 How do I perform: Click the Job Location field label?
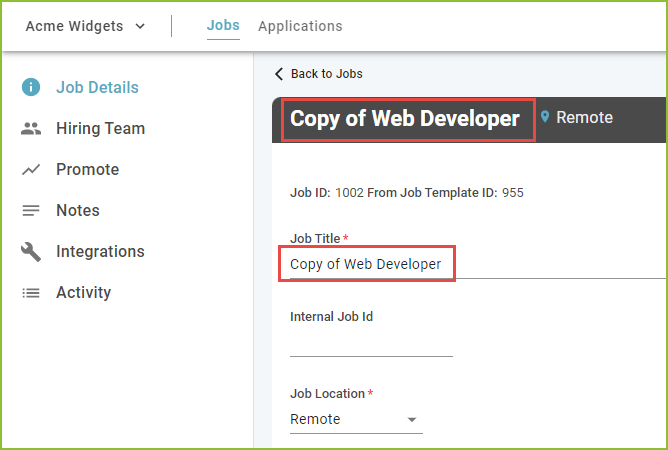[x=327, y=394]
